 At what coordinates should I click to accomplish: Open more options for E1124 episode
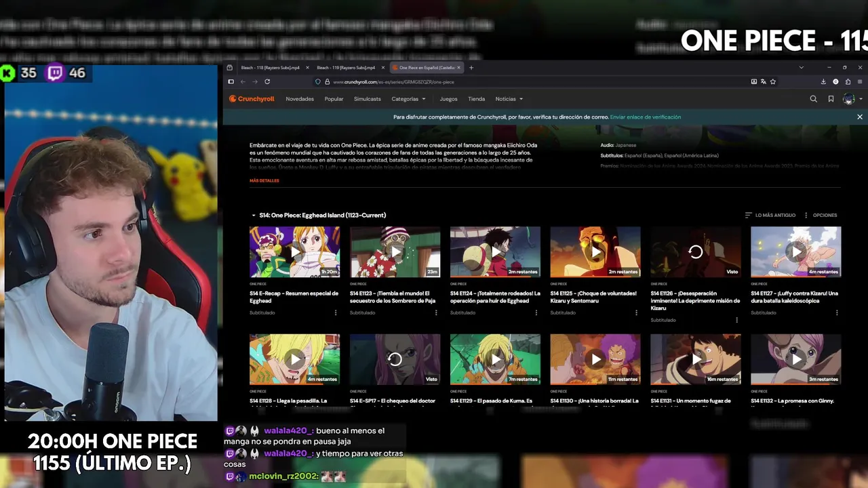tap(536, 312)
